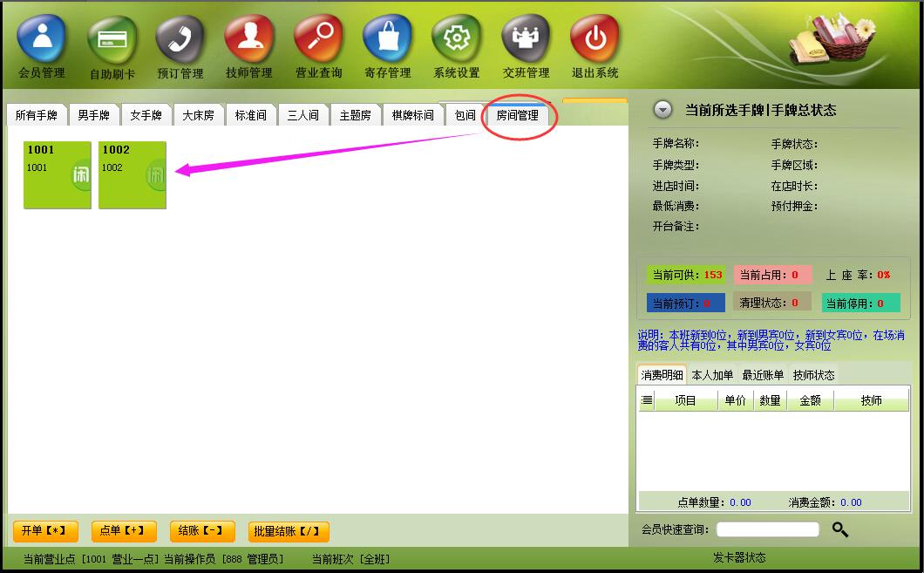Image resolution: width=924 pixels, height=573 pixels.
Task: Click member search magnifier icon
Action: [839, 529]
